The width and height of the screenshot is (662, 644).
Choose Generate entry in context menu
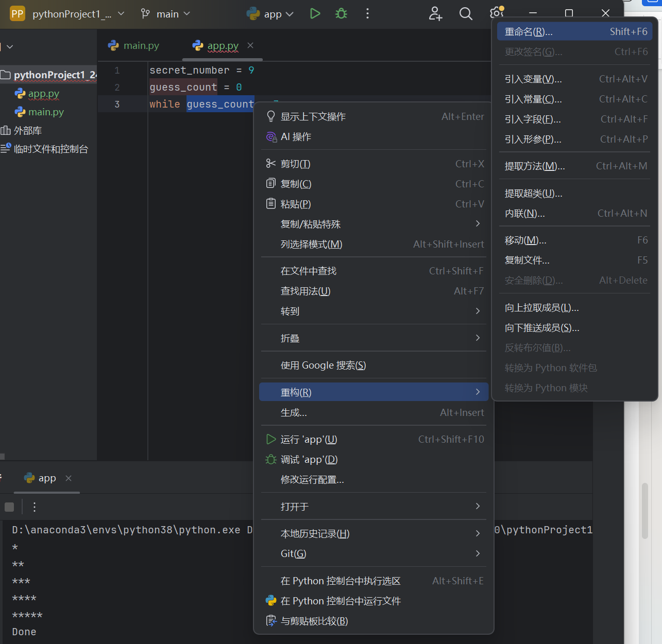click(x=375, y=412)
